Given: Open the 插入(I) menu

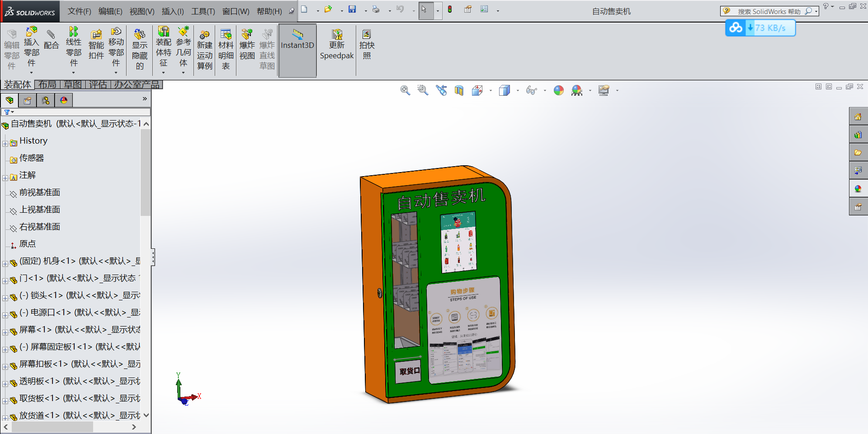Looking at the screenshot, I should tap(173, 11).
